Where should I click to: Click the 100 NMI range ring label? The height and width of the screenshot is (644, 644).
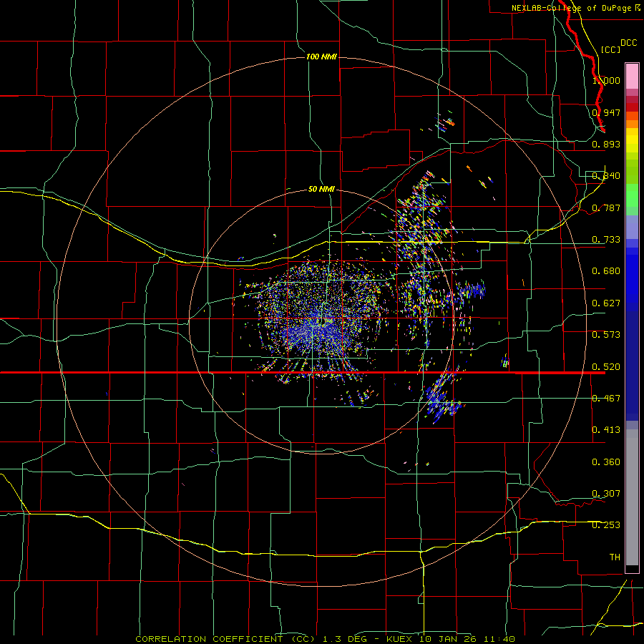click(x=321, y=57)
